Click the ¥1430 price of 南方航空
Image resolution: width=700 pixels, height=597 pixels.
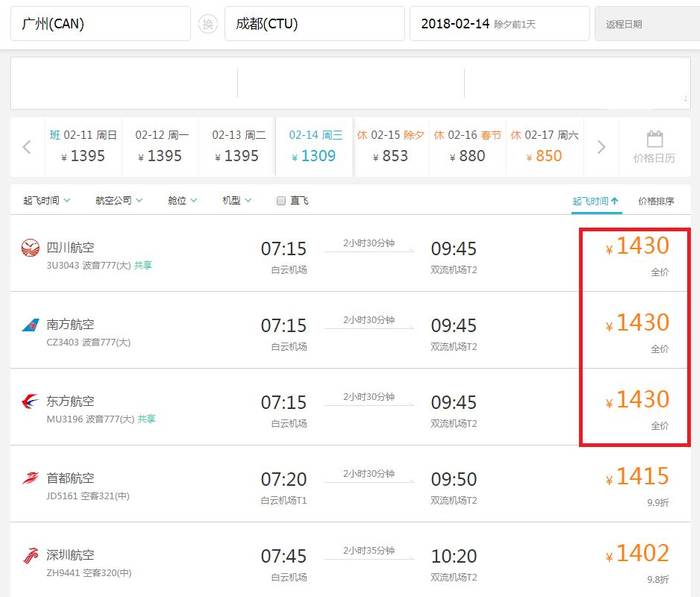(x=637, y=323)
